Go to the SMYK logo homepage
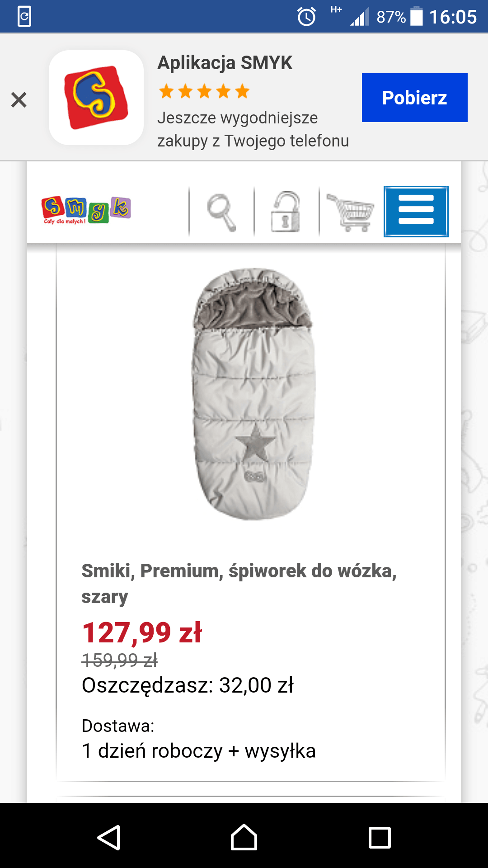Screen dimensions: 488x868 click(x=86, y=210)
